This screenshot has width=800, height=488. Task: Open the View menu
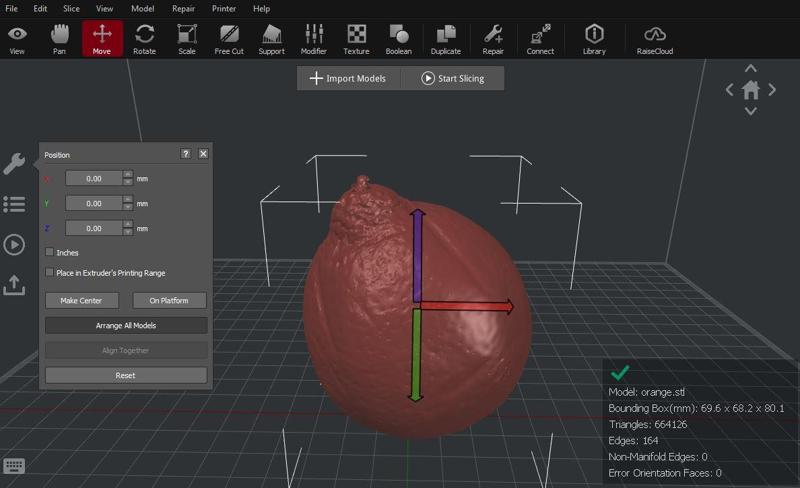105,9
